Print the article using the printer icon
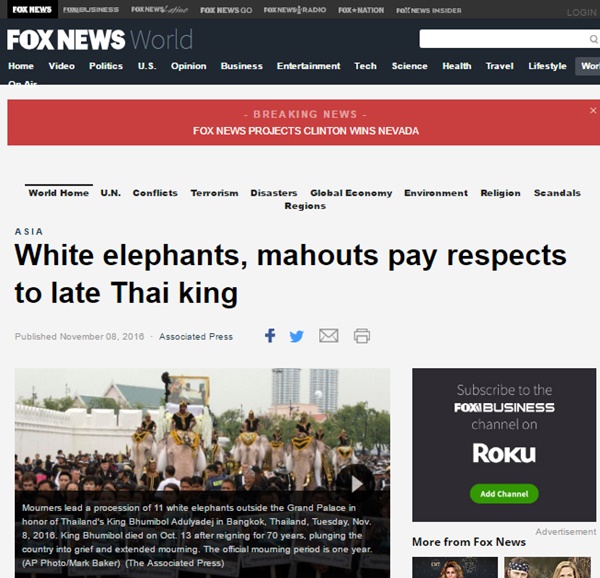The width and height of the screenshot is (600, 578). (x=362, y=336)
